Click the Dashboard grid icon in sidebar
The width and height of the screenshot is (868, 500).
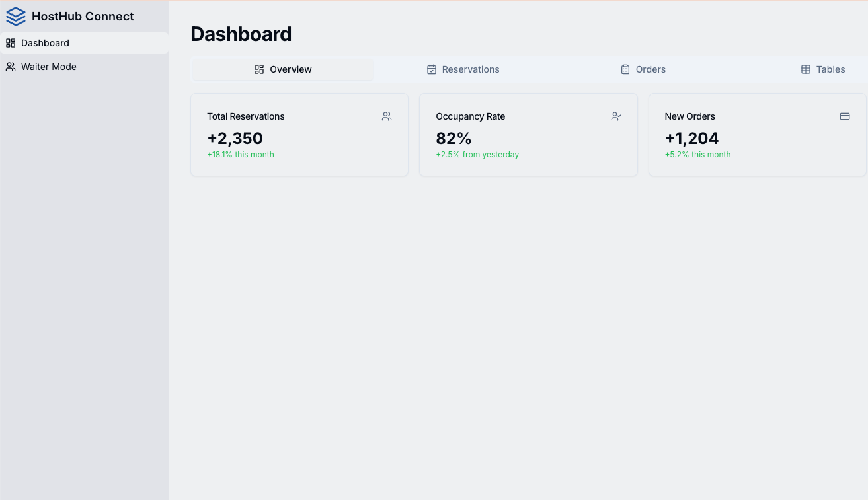(11, 43)
